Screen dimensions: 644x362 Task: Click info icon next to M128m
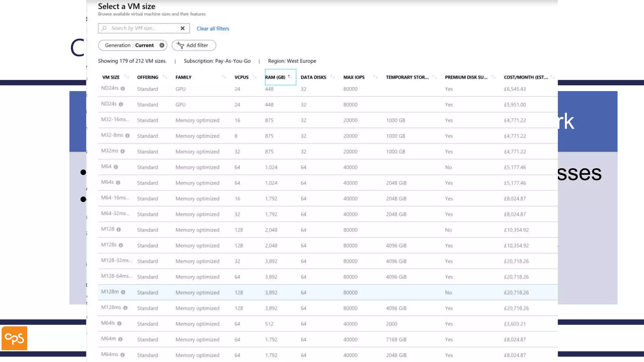[x=123, y=292]
